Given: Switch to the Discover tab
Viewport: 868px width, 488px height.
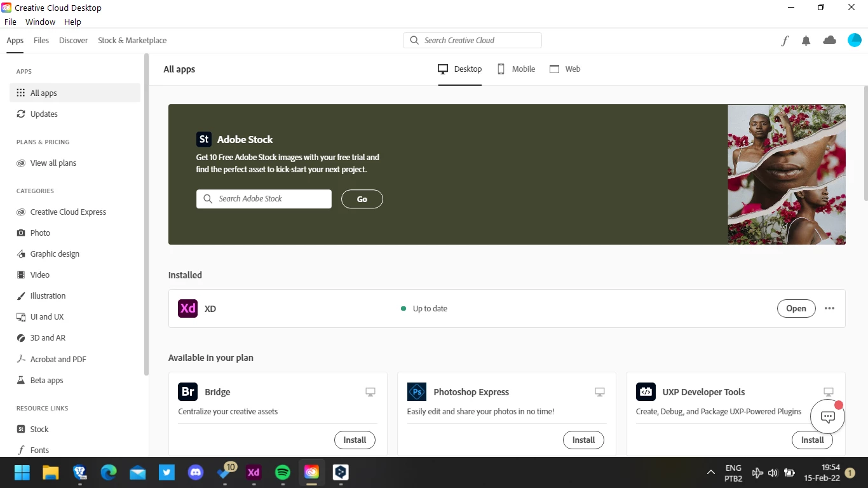Looking at the screenshot, I should [x=74, y=40].
